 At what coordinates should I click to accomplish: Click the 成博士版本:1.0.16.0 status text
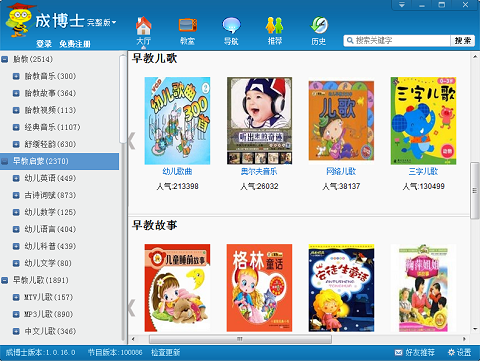pos(41,352)
